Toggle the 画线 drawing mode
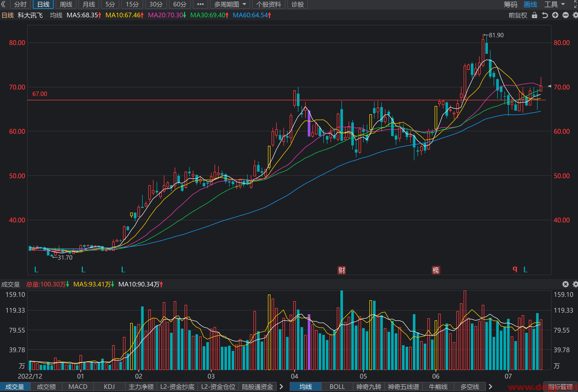Image resolution: width=578 pixels, height=392 pixels. [530, 4]
